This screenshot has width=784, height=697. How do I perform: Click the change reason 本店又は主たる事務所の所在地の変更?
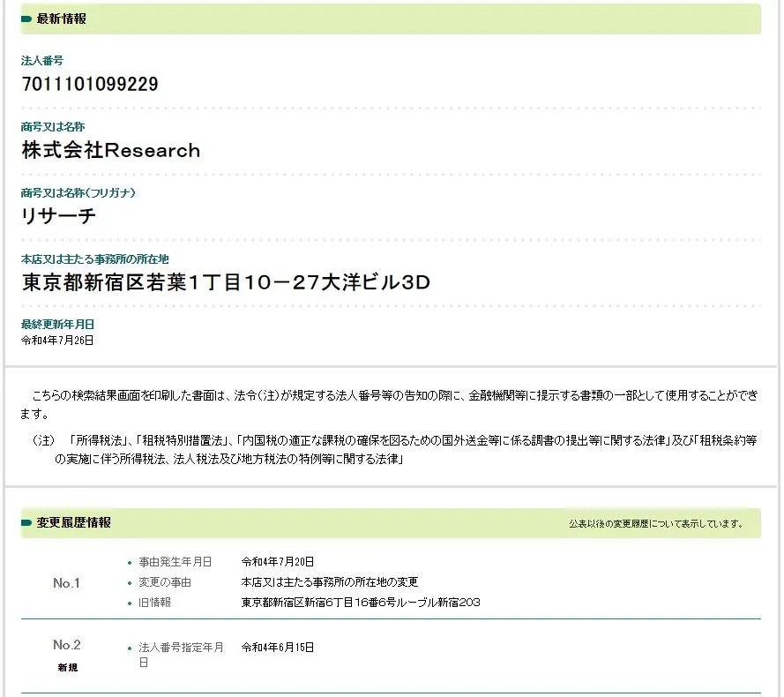[330, 582]
